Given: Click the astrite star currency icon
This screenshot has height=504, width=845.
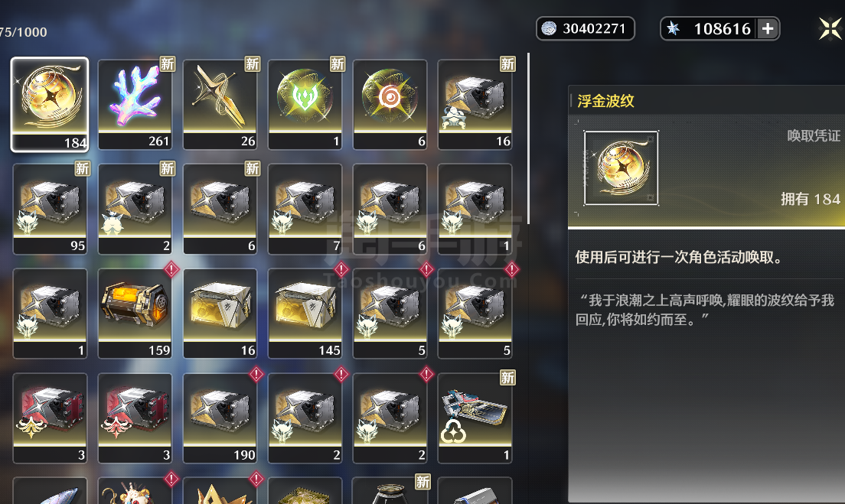Looking at the screenshot, I should coord(674,28).
